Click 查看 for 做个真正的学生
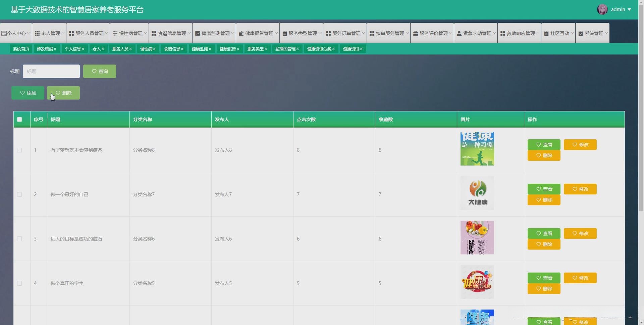 coord(544,278)
